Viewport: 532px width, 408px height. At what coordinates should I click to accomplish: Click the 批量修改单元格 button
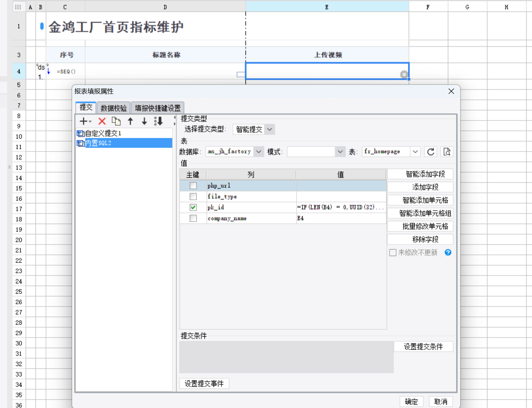pyautogui.click(x=420, y=226)
